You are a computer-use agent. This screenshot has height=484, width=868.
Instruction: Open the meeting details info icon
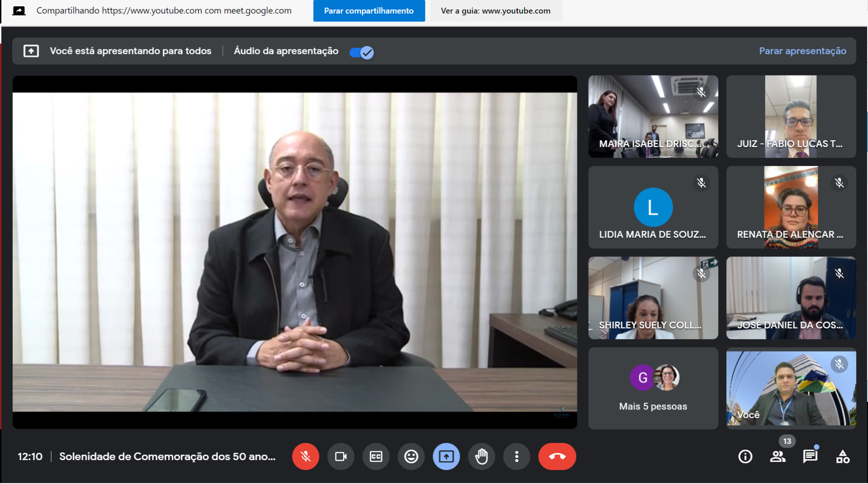click(745, 456)
